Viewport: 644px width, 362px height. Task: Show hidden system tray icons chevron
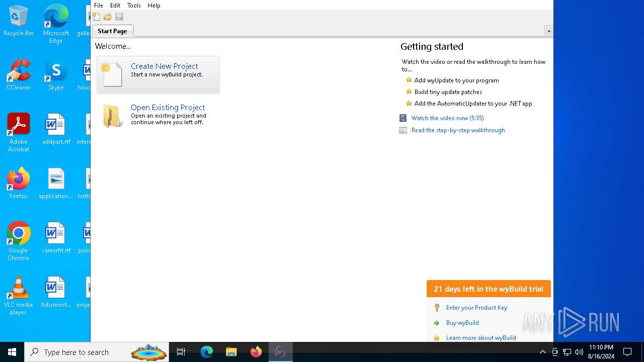(x=542, y=352)
